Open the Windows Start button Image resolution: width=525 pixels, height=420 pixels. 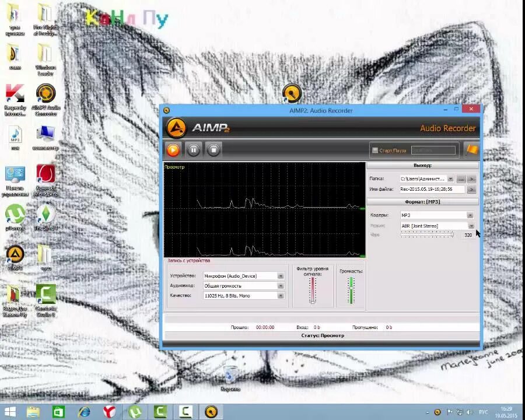(x=10, y=412)
